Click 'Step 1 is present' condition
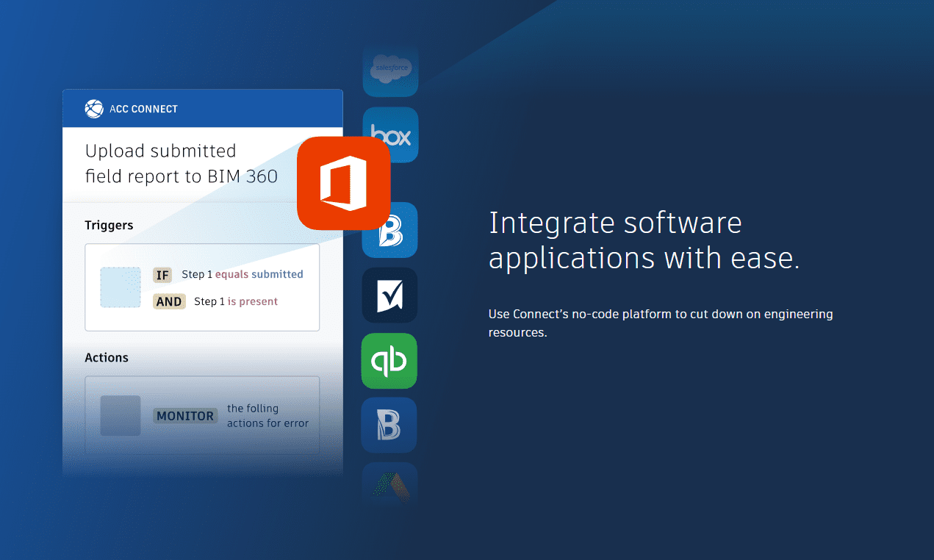The image size is (934, 560). point(236,301)
